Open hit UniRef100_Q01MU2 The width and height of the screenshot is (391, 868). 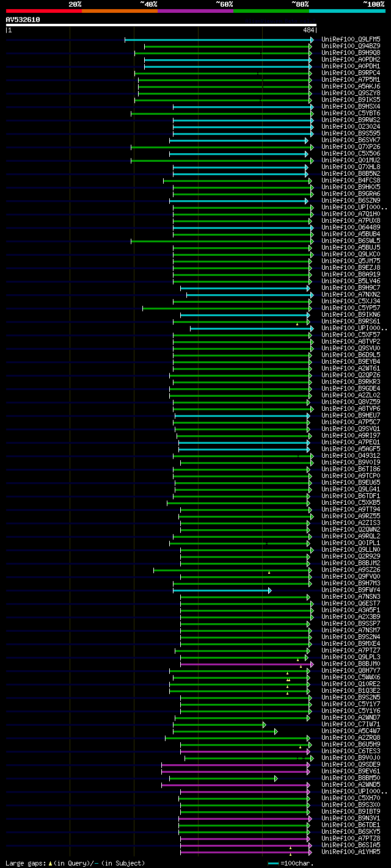click(x=351, y=161)
